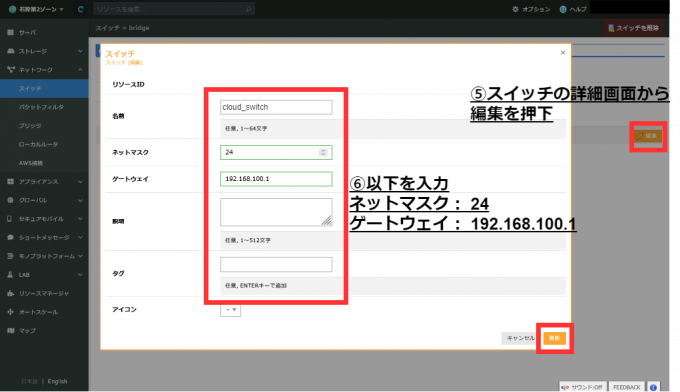Click the セキュアモバイル icon in the sidebar

10,219
